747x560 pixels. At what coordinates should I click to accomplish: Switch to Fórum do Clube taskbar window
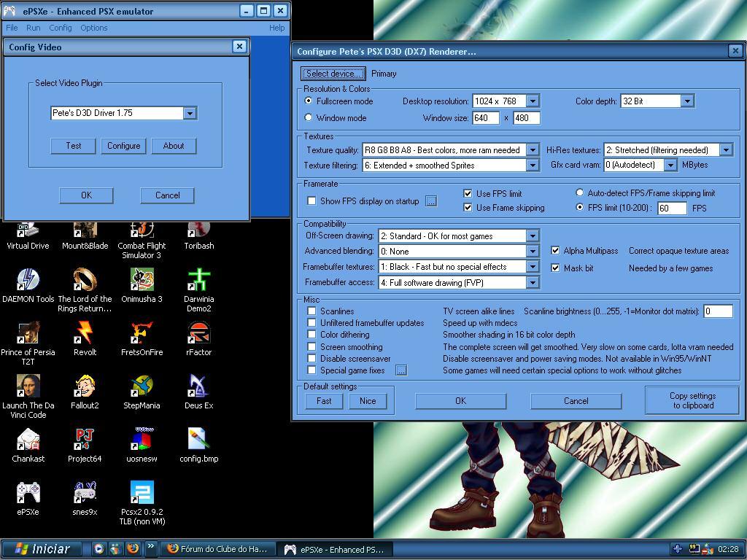click(x=217, y=549)
